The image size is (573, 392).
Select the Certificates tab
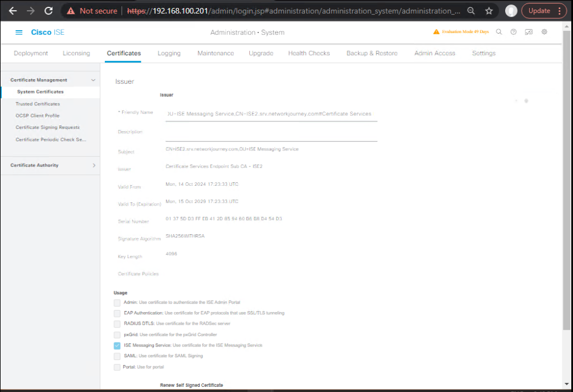124,54
